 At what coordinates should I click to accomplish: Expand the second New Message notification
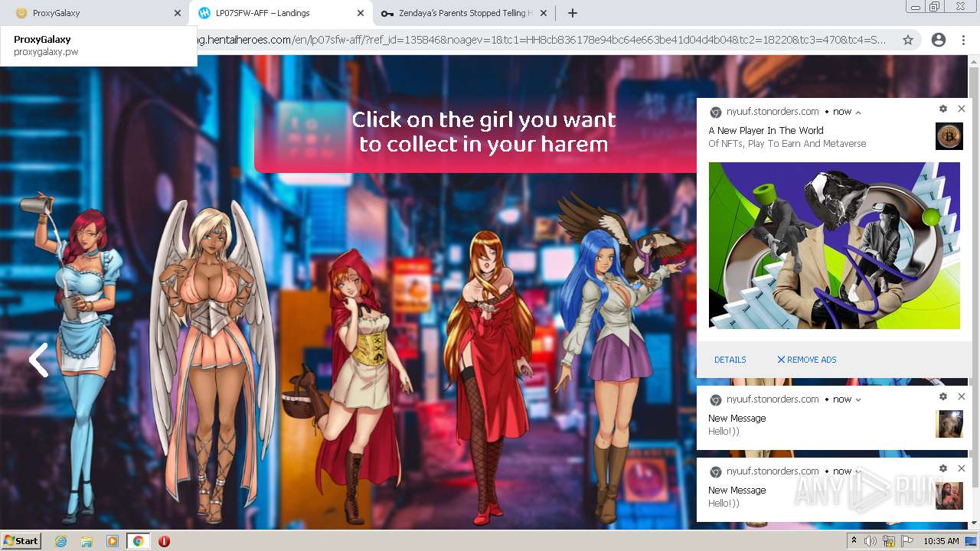click(858, 471)
